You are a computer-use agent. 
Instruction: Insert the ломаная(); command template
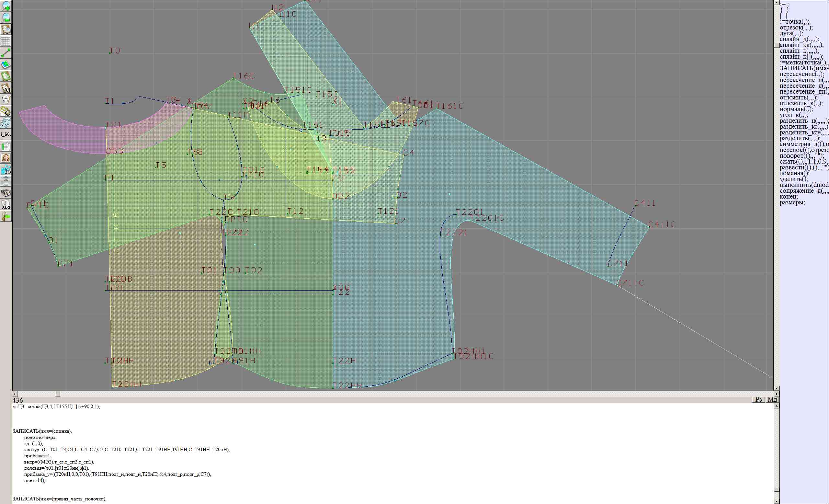click(x=794, y=173)
